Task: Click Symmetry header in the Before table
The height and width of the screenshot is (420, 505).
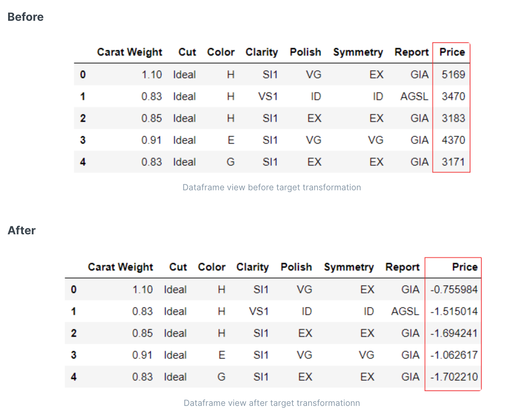Action: pyautogui.click(x=358, y=52)
